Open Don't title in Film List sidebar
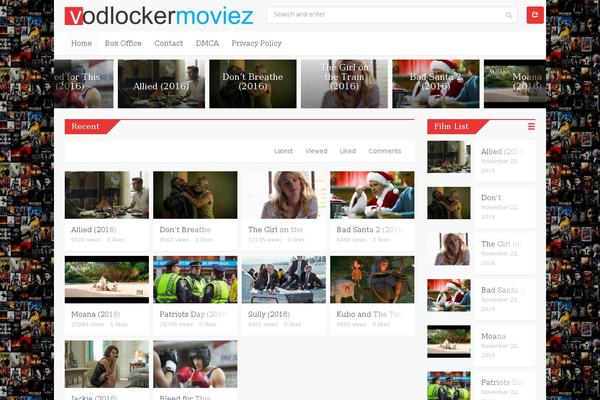600x400 pixels. click(491, 198)
